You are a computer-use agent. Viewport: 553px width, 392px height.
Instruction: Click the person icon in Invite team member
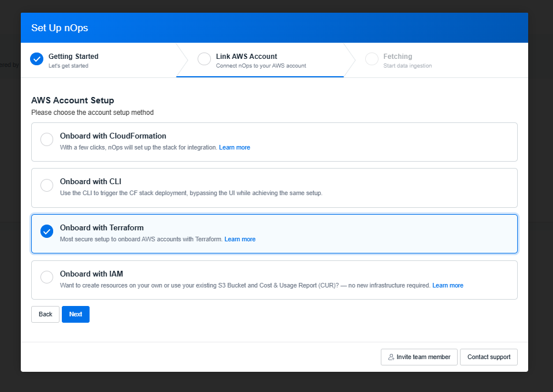tap(391, 357)
